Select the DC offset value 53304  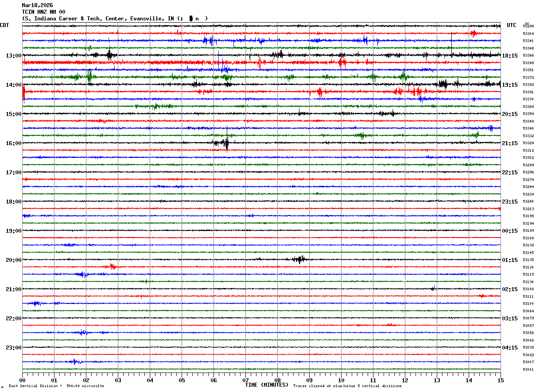[x=528, y=34]
